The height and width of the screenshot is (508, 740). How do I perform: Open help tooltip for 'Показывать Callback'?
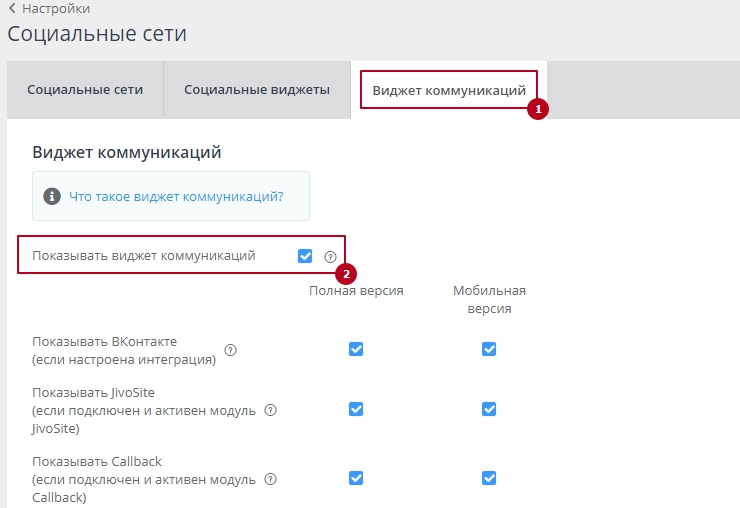pos(270,480)
